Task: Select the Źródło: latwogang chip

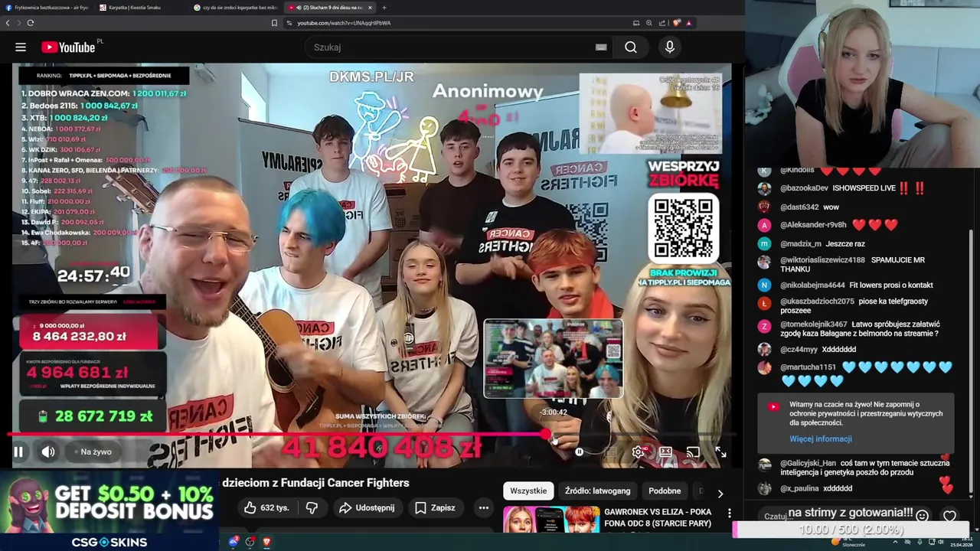Action: coord(597,491)
